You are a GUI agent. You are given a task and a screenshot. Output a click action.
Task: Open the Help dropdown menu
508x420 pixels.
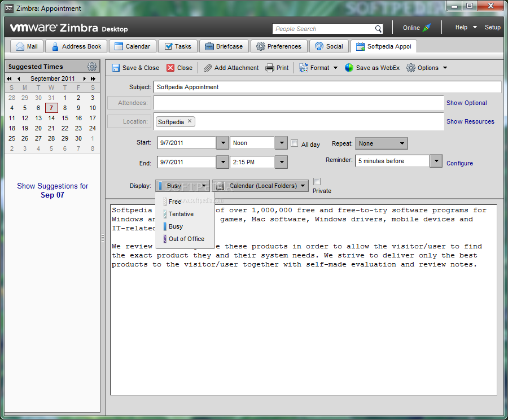(x=466, y=27)
